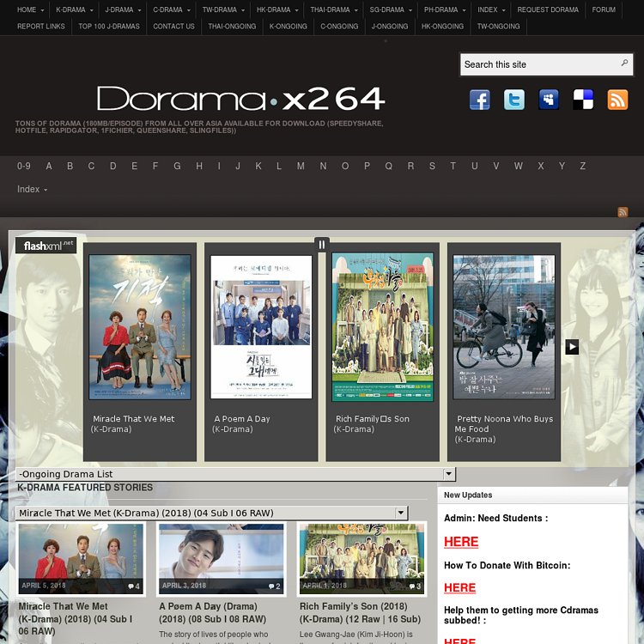Click HERE under Admin: Need Students
Viewport: 644px width, 644px height.
[461, 542]
